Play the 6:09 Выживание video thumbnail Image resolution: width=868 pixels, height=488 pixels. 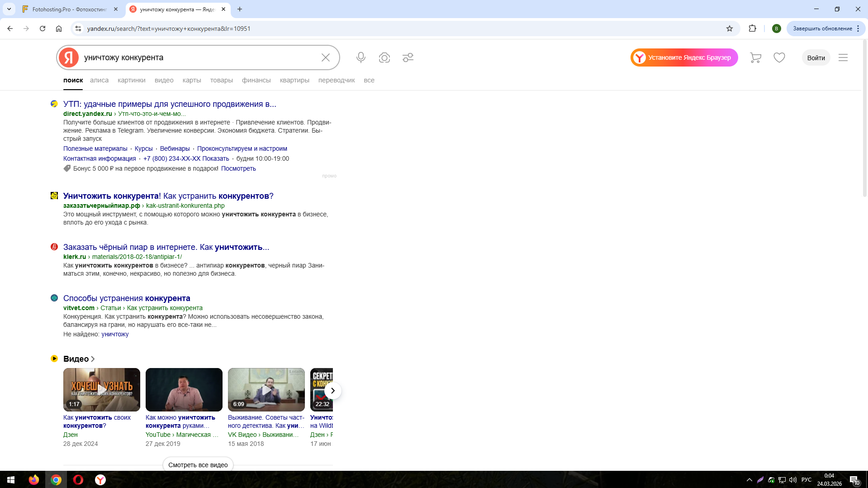point(266,390)
